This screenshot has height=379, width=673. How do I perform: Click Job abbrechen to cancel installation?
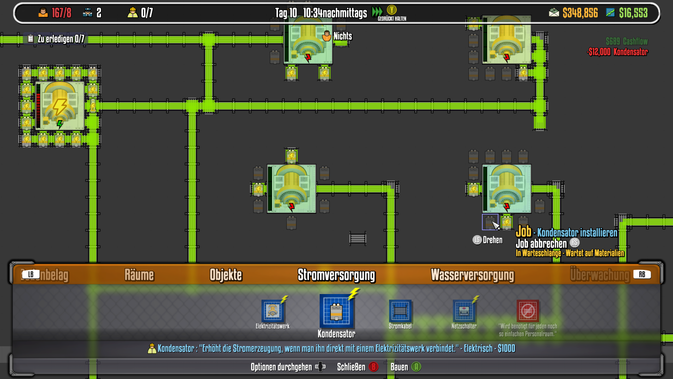click(541, 243)
